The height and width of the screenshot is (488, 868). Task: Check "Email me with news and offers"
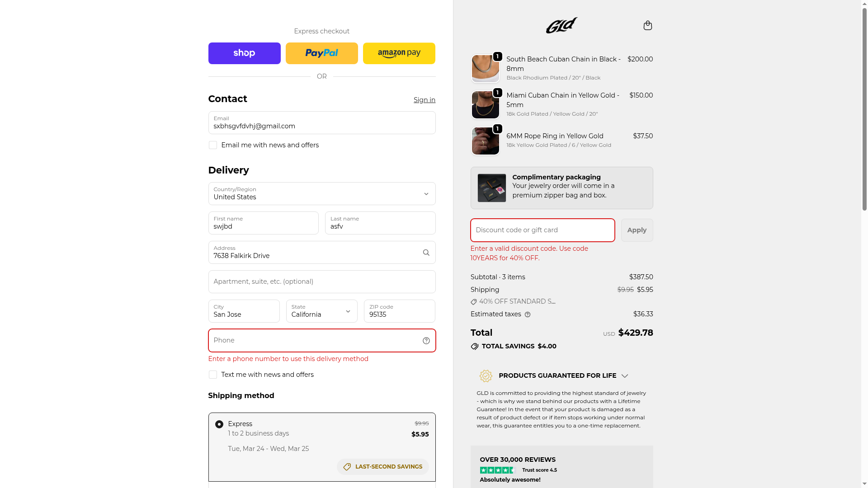click(213, 145)
